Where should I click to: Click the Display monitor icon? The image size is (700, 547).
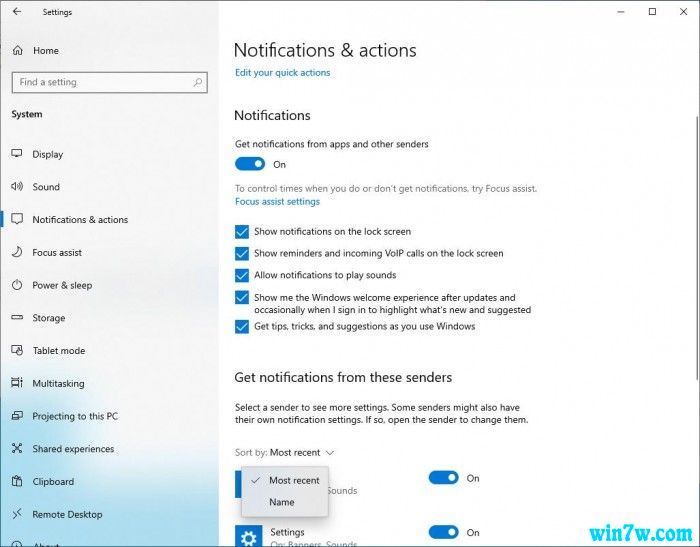17,154
